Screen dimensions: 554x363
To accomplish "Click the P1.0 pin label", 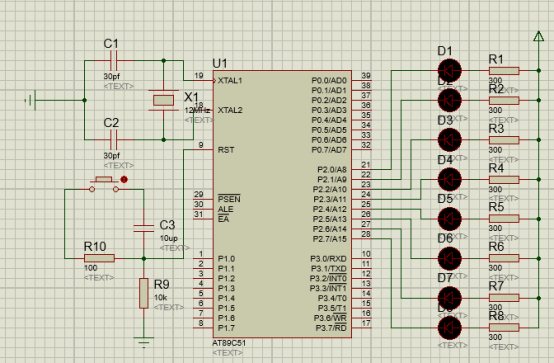I will [226, 259].
